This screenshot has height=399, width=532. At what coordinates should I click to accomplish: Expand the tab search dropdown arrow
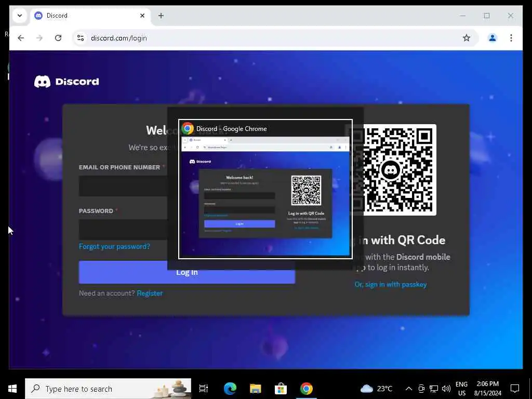pyautogui.click(x=20, y=16)
